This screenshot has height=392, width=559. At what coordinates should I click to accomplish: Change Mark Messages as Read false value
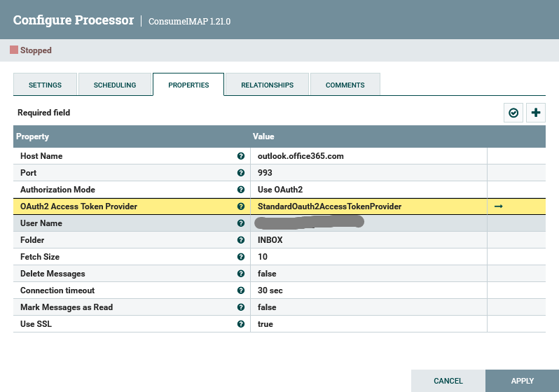tap(368, 307)
